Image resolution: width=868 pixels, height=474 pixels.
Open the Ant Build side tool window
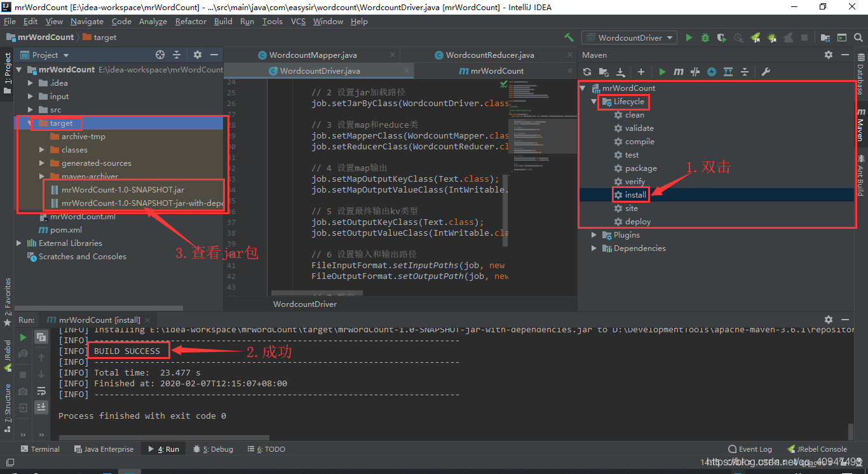click(x=860, y=175)
